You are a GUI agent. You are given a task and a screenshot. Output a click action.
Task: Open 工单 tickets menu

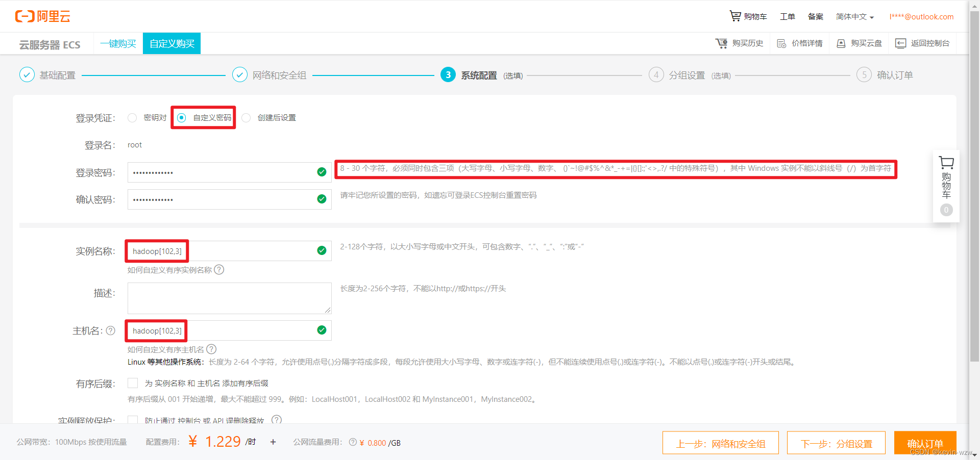click(788, 17)
